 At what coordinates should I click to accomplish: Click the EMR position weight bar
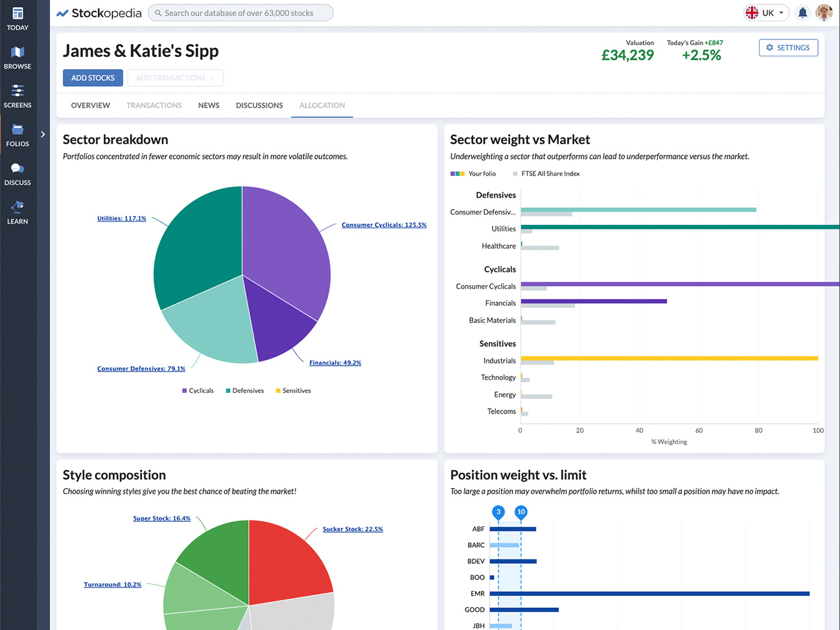click(x=649, y=593)
